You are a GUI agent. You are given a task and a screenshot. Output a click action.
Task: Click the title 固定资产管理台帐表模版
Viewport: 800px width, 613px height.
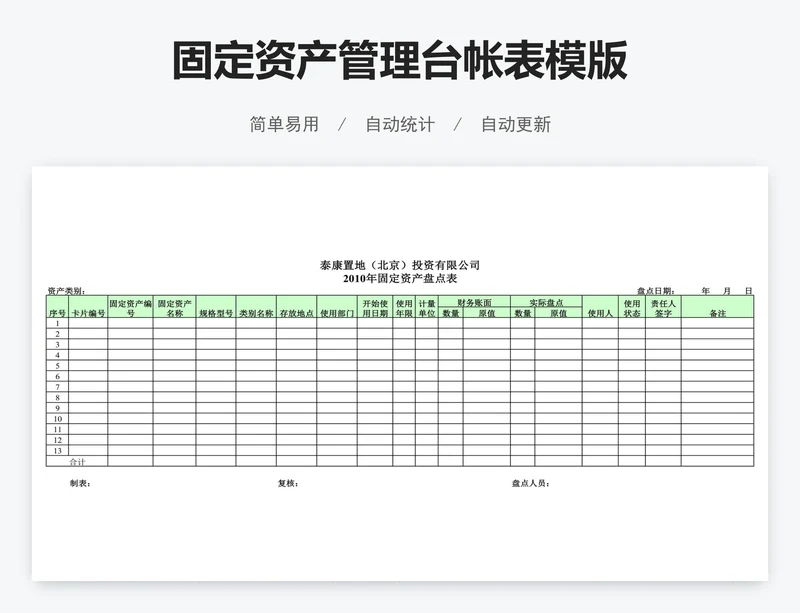click(399, 60)
